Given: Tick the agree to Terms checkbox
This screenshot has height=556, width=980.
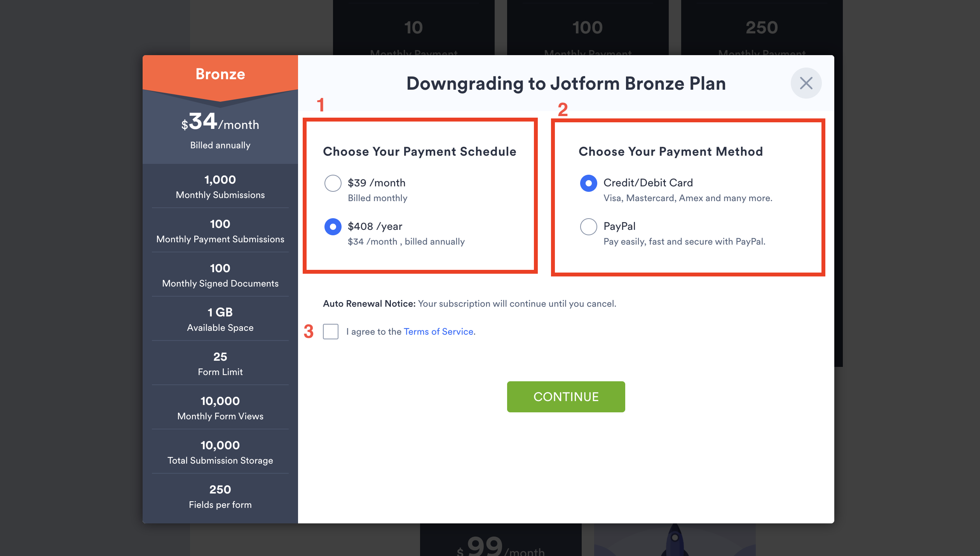Looking at the screenshot, I should [x=331, y=332].
